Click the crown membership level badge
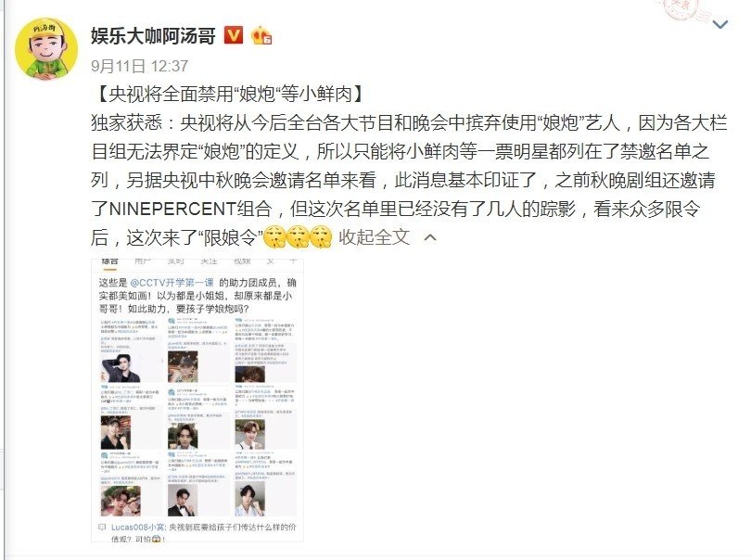 pyautogui.click(x=261, y=36)
